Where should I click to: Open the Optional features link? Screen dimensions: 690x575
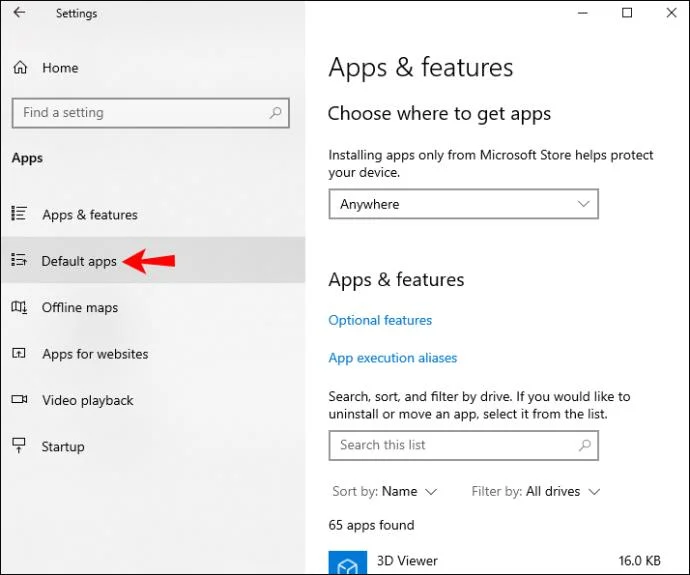coord(380,320)
